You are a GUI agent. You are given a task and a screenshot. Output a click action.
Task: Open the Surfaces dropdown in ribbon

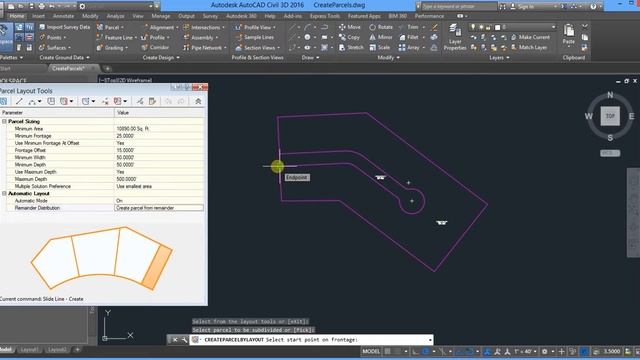point(55,48)
